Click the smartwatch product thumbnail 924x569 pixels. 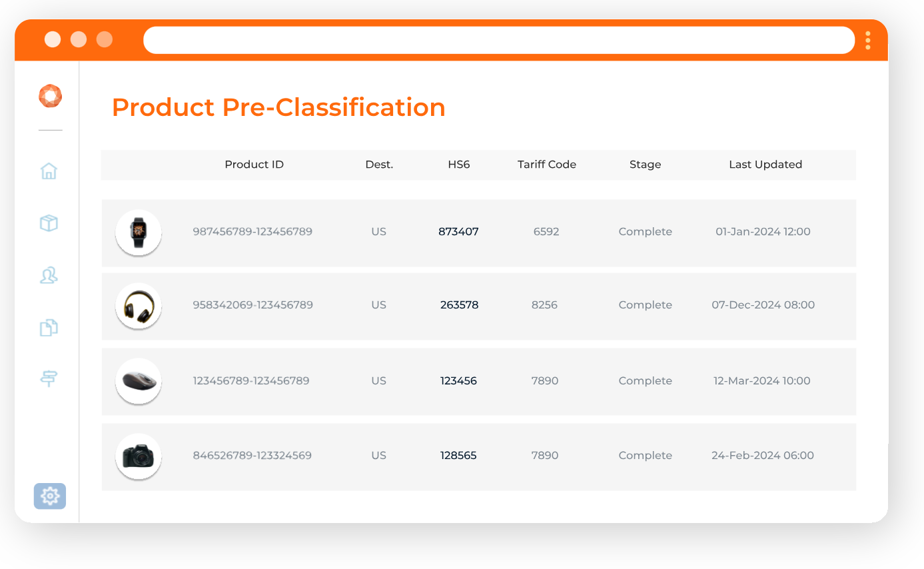pyautogui.click(x=138, y=233)
